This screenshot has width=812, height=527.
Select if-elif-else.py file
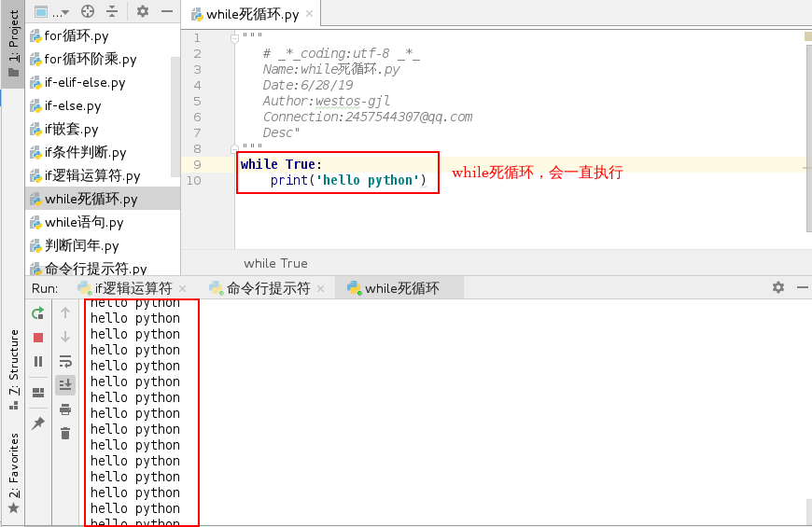point(77,82)
